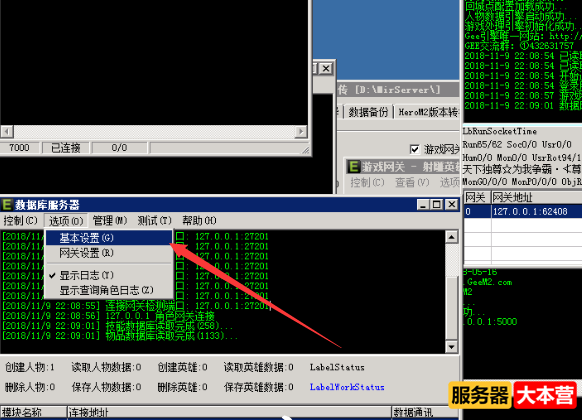This screenshot has height=420, width=582.
Task: Click the horizontal scrollbar right arrow
Action: (x=301, y=131)
